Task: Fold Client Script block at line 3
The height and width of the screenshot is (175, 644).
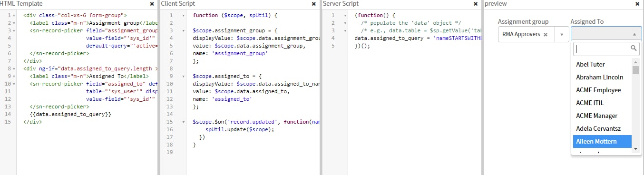Action: coord(184,31)
